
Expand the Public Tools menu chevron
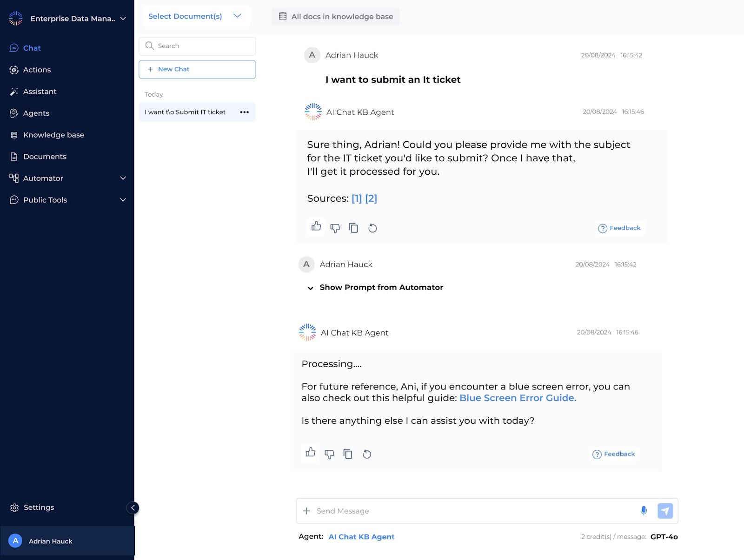pos(123,200)
